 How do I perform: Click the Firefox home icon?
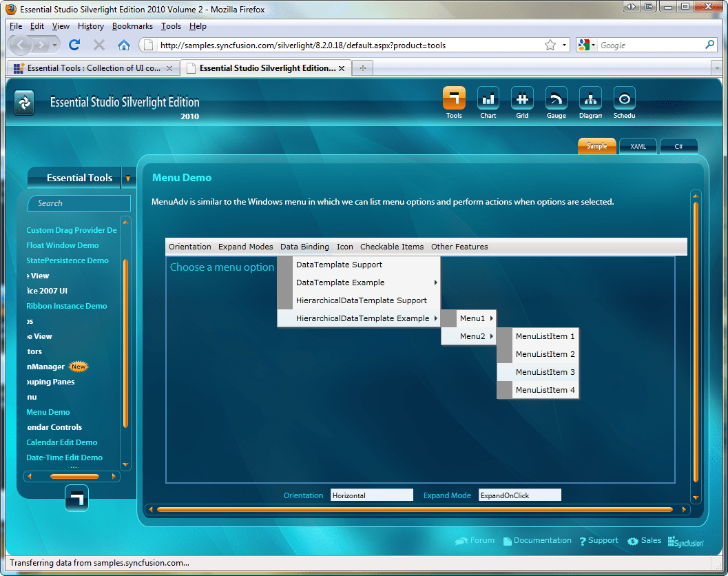tap(123, 43)
